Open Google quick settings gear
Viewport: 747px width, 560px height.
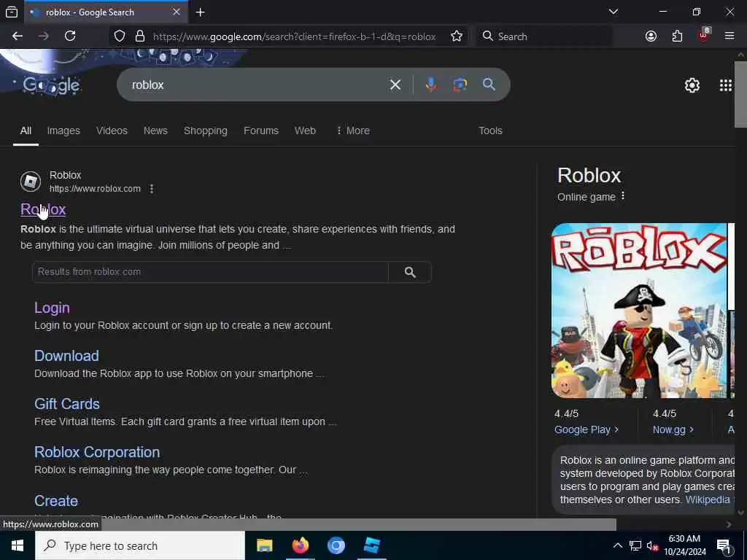[x=692, y=85]
